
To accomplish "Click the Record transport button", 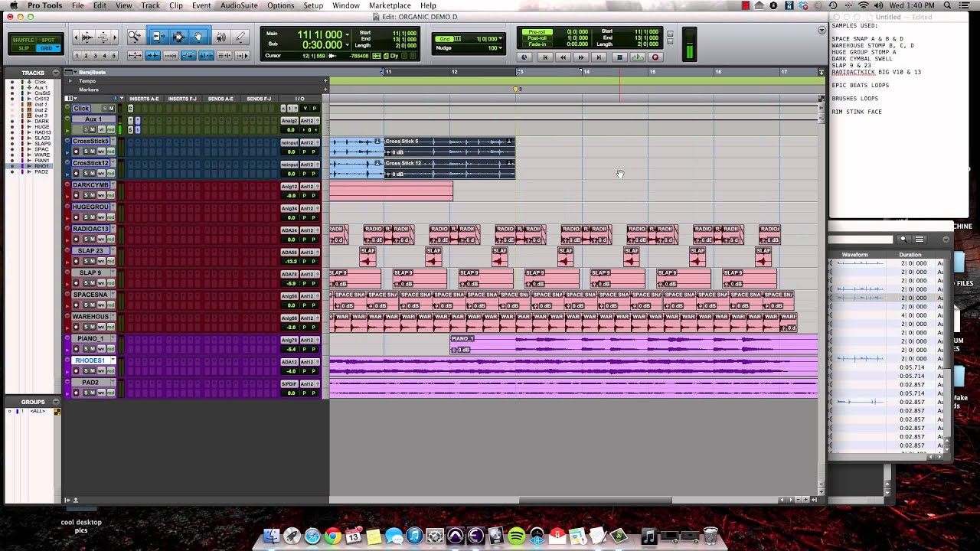I will (x=655, y=57).
